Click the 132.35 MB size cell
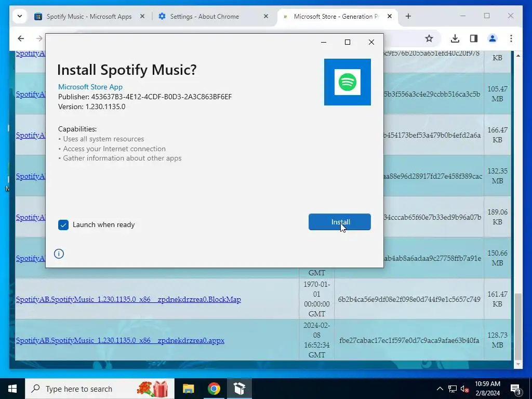532x399 pixels. [497, 176]
